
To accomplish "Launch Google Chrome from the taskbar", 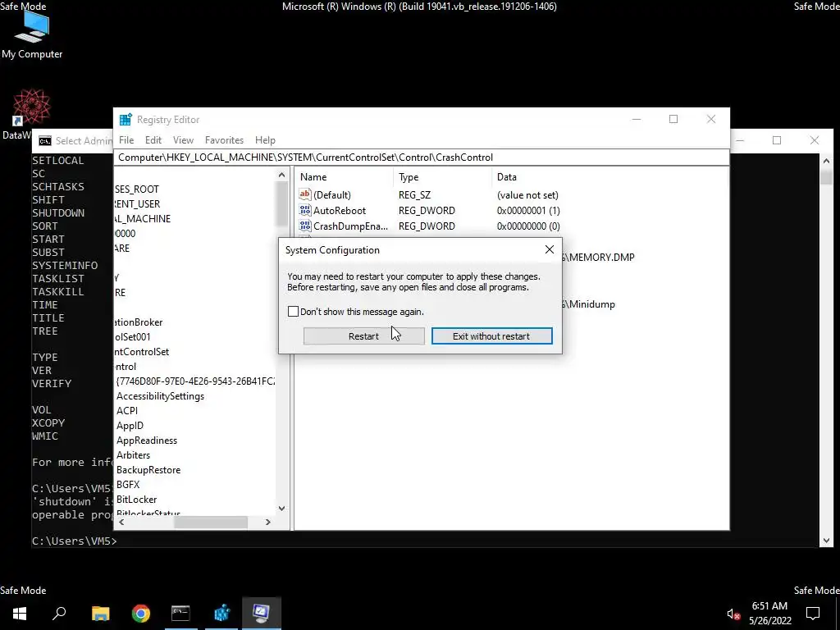I will (141, 613).
